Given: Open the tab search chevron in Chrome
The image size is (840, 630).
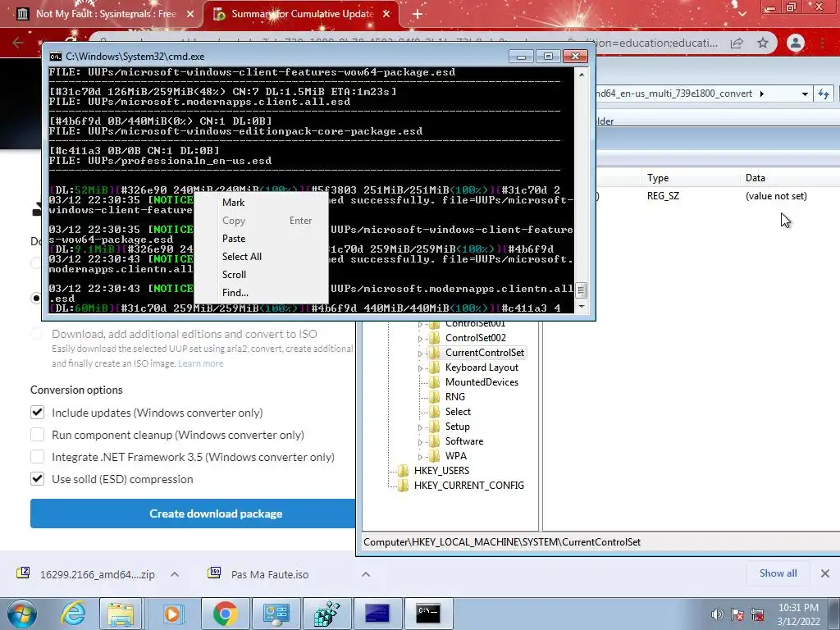Looking at the screenshot, I should pos(742,14).
